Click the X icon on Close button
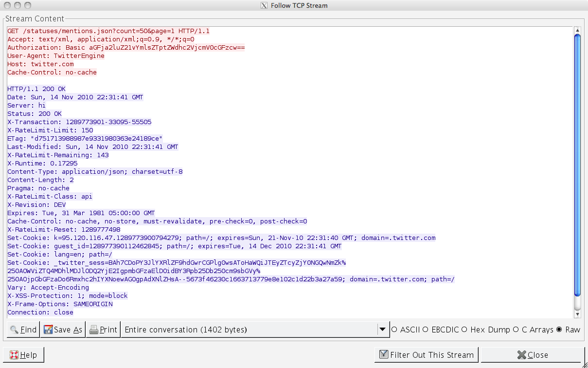 [521, 355]
